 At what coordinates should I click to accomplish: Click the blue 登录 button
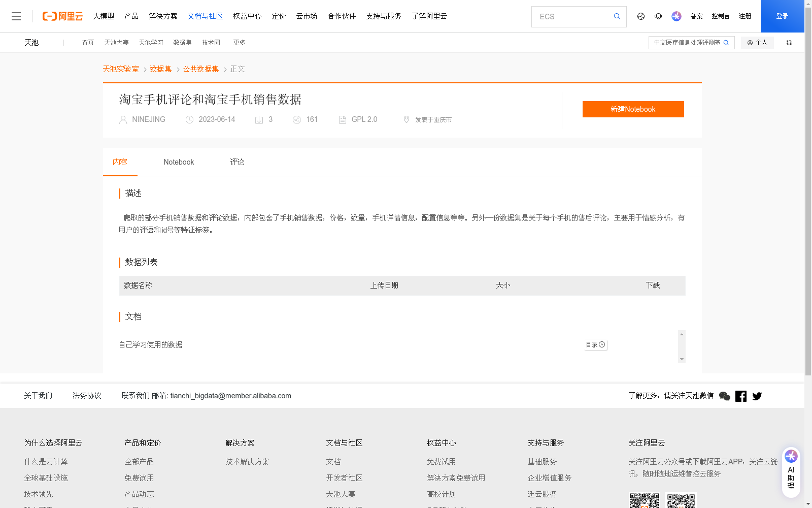click(782, 16)
